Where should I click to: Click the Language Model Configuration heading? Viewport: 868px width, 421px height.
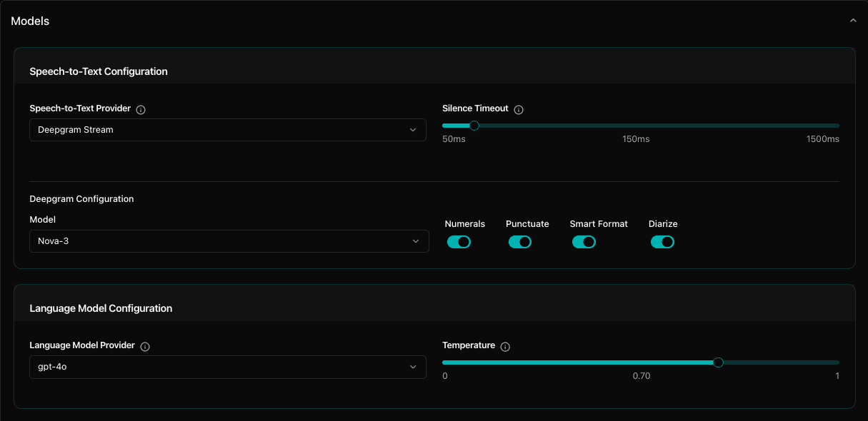(101, 308)
